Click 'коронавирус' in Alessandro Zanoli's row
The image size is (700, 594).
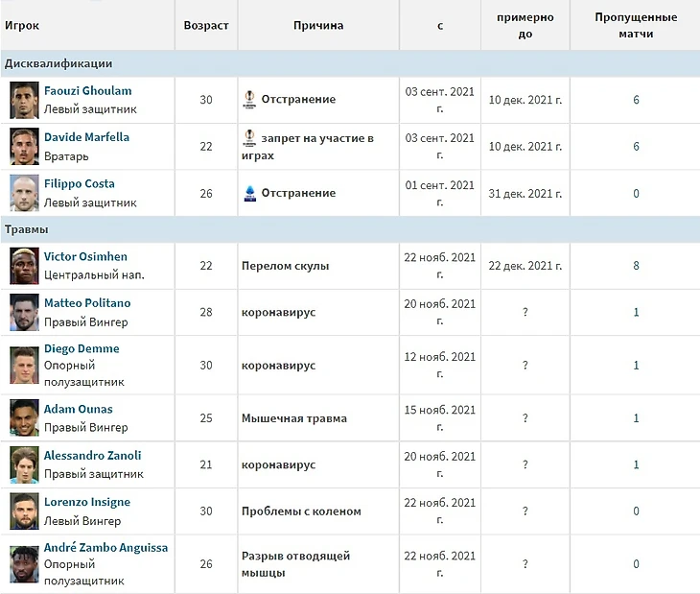tap(279, 464)
